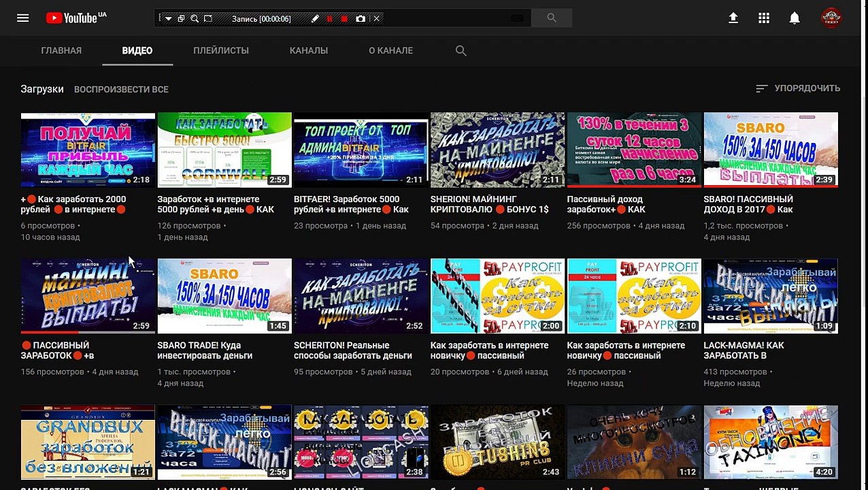The image size is (868, 490).
Task: Open title 'Заработок +в интернете 5000 рублей'
Action: point(216,204)
